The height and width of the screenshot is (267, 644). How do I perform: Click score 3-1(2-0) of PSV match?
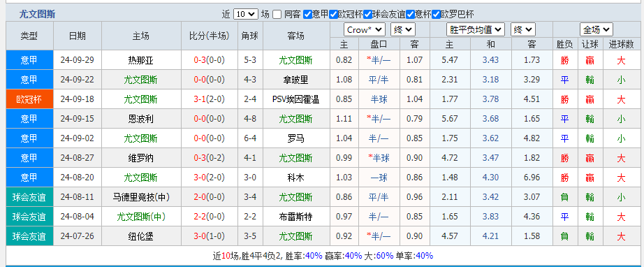(x=209, y=99)
